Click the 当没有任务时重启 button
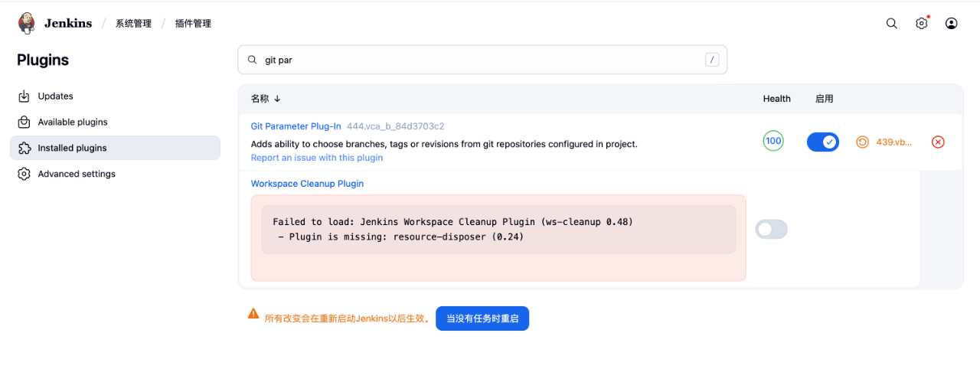 coord(482,318)
